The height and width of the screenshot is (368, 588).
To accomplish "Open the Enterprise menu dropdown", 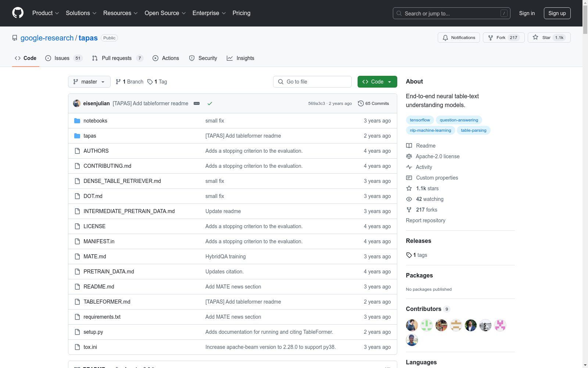I will (209, 13).
